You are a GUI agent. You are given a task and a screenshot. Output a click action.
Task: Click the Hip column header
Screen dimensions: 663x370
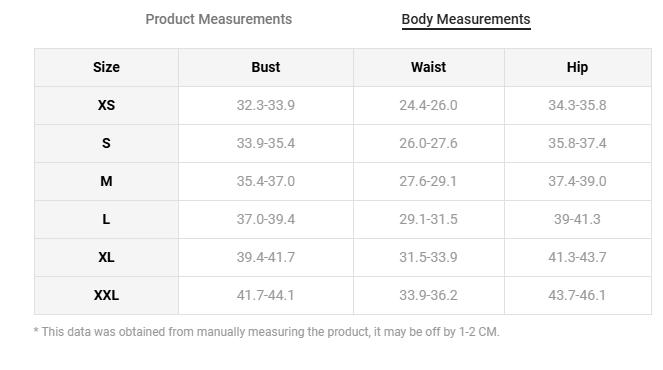[x=577, y=67]
